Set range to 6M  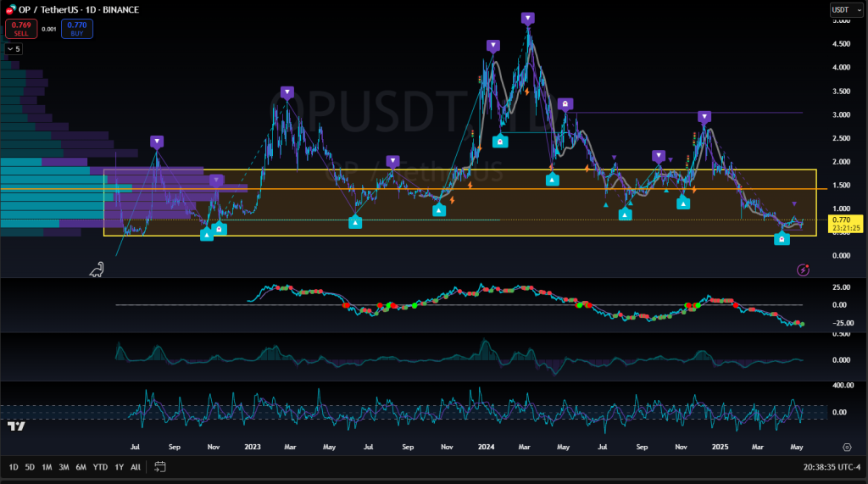coord(81,467)
